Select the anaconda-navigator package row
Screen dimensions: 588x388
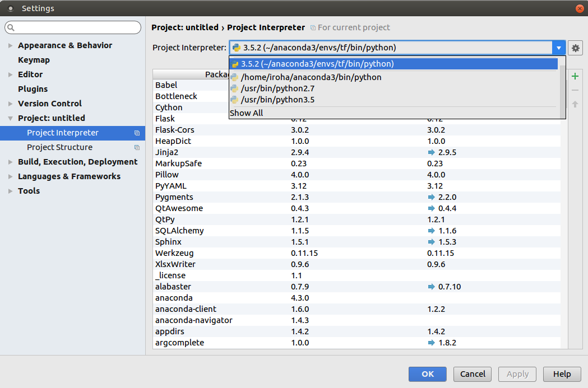[356, 321]
